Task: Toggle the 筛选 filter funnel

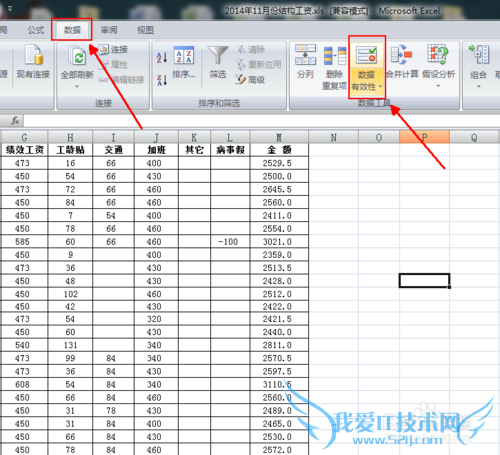Action: [218, 55]
